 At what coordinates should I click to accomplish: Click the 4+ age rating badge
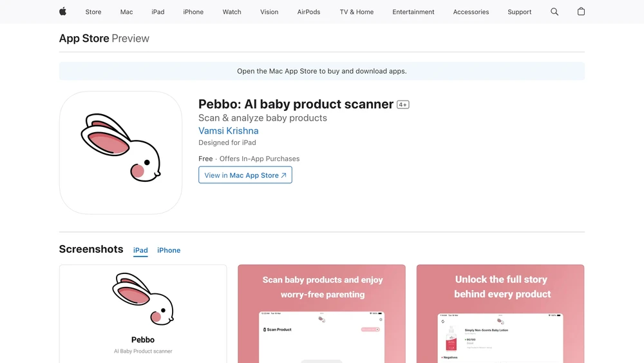403,105
